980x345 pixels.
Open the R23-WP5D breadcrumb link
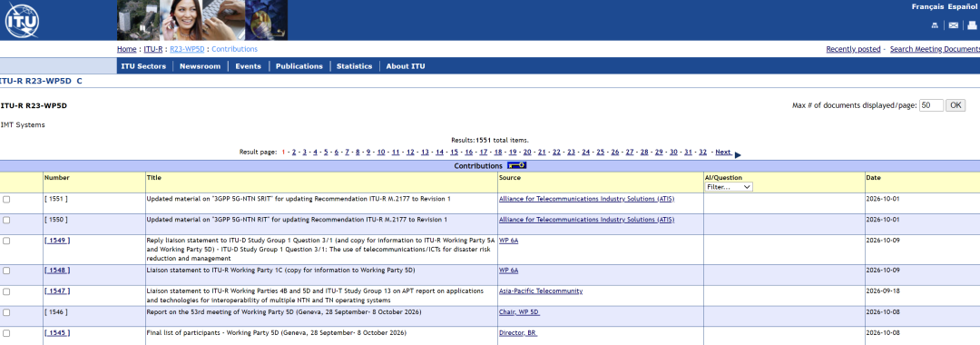pyautogui.click(x=187, y=49)
